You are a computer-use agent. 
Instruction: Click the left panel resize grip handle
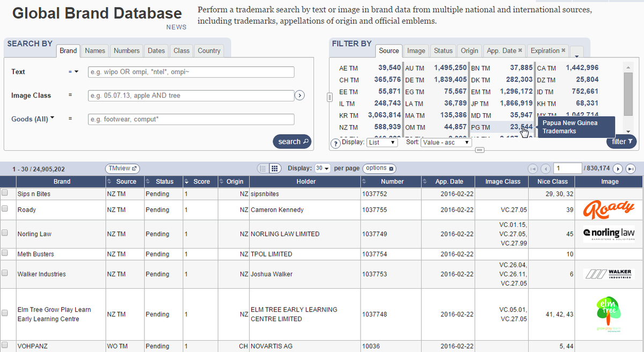[330, 97]
